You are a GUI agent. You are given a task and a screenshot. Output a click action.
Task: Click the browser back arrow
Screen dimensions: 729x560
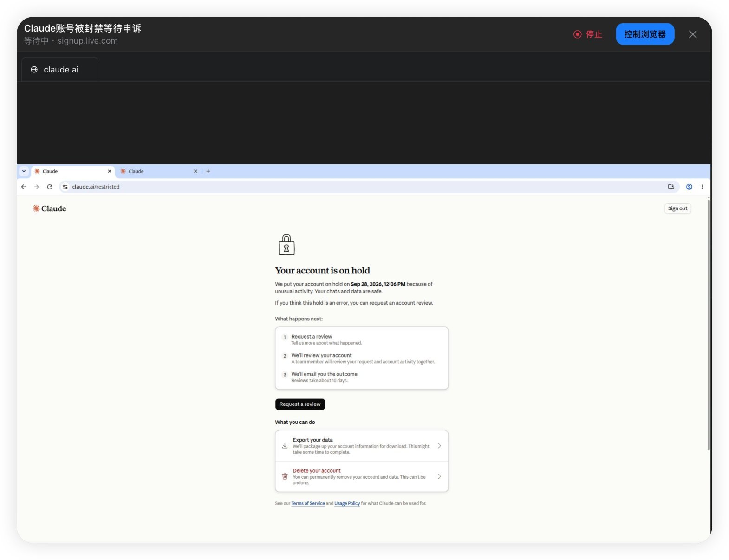pos(24,187)
